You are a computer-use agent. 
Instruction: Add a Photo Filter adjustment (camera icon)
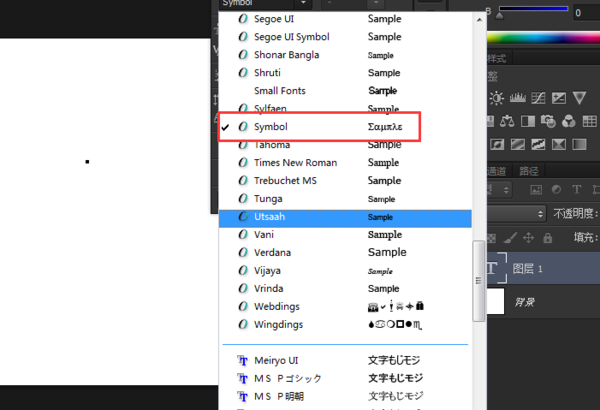pyautogui.click(x=548, y=121)
